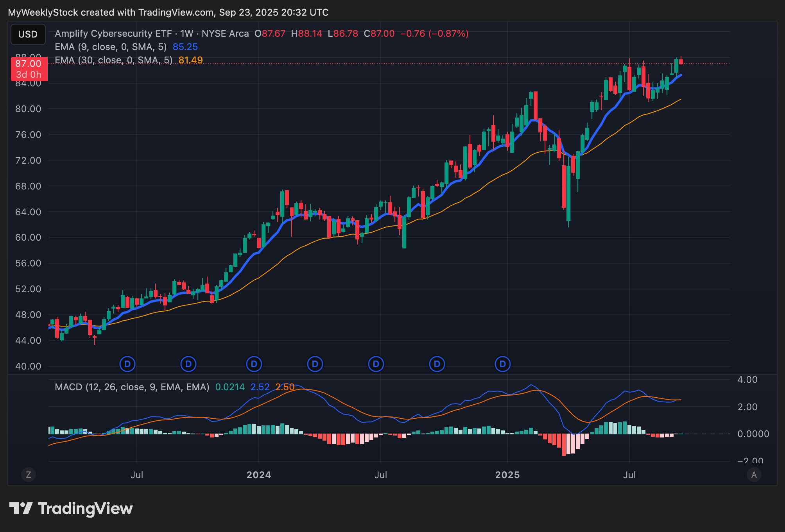Click the Z timezone icon bottom left
785x532 pixels.
point(28,475)
